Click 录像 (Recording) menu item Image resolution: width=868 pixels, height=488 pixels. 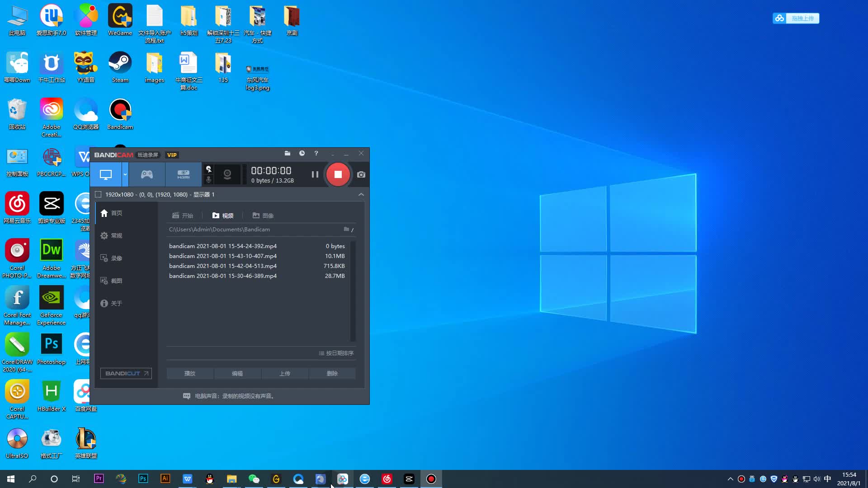coord(117,258)
